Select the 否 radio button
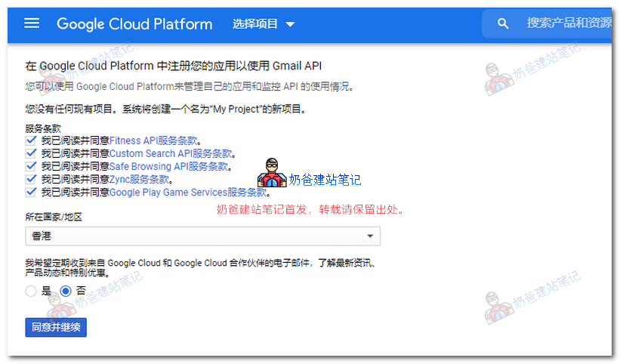 coord(66,292)
